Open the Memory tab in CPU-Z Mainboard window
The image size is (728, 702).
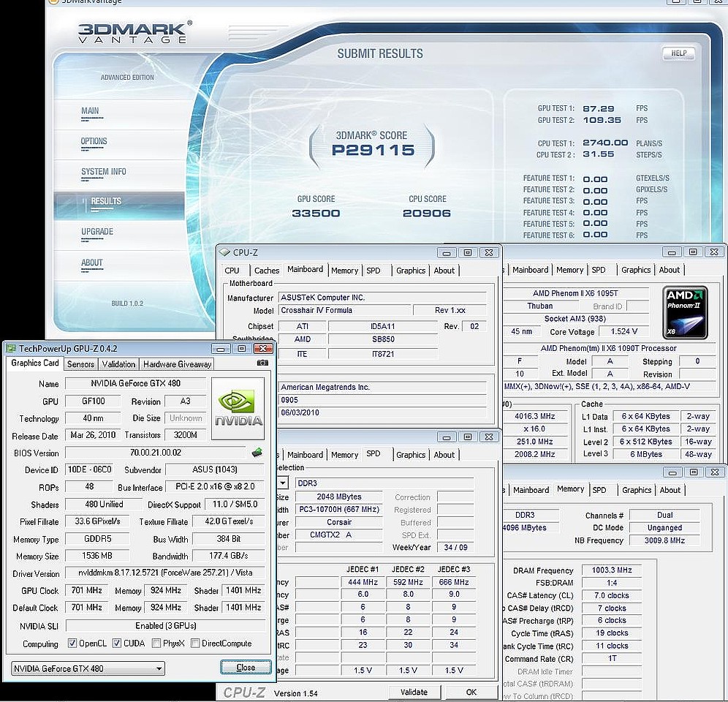pyautogui.click(x=344, y=271)
